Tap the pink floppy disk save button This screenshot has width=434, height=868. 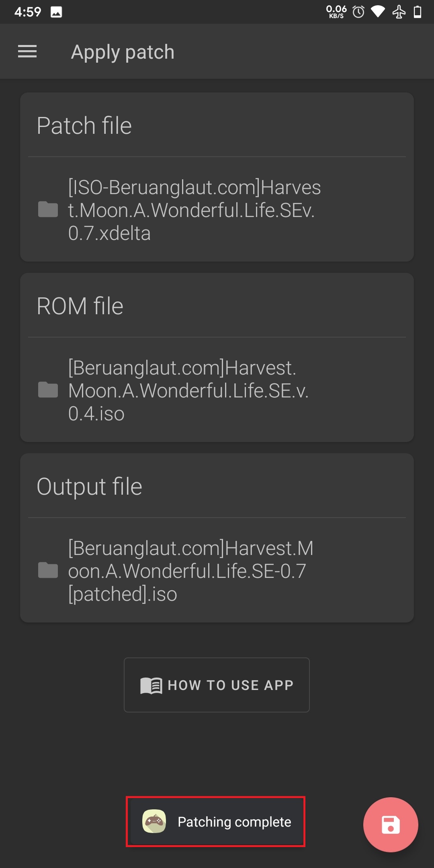[390, 825]
